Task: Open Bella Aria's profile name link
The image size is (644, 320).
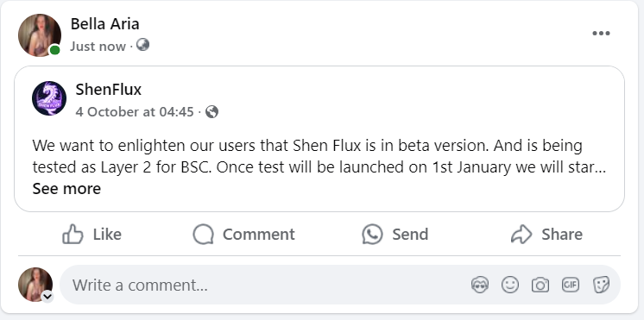Action: [x=104, y=24]
